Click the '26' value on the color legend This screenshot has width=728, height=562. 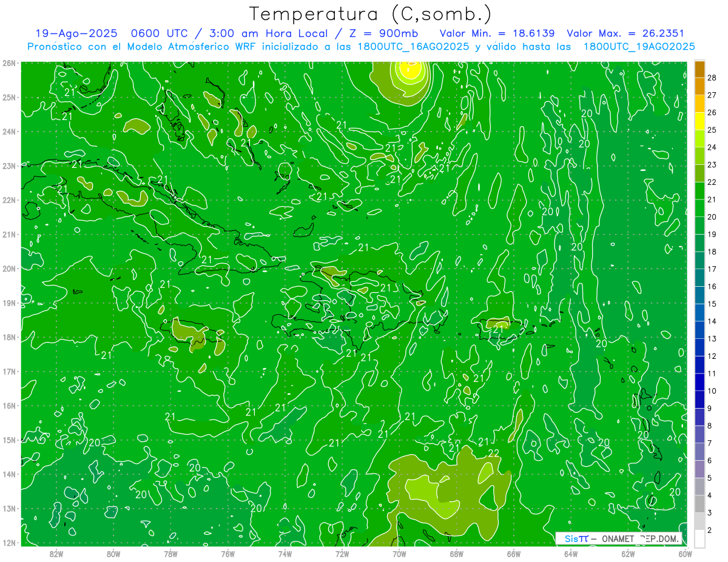click(x=712, y=112)
